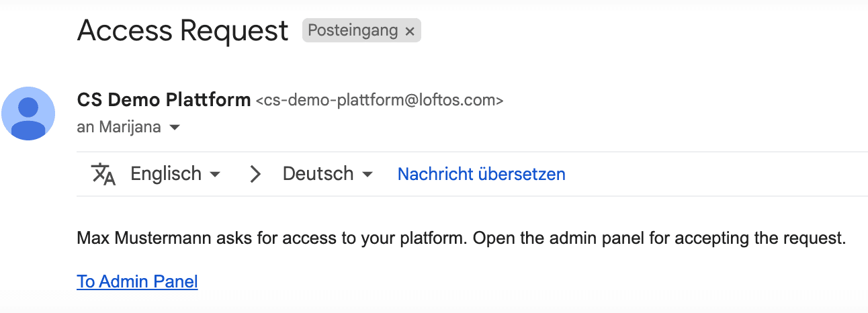
Task: Click the cs-demo-plattform@loftos.com email address
Action: click(x=380, y=101)
